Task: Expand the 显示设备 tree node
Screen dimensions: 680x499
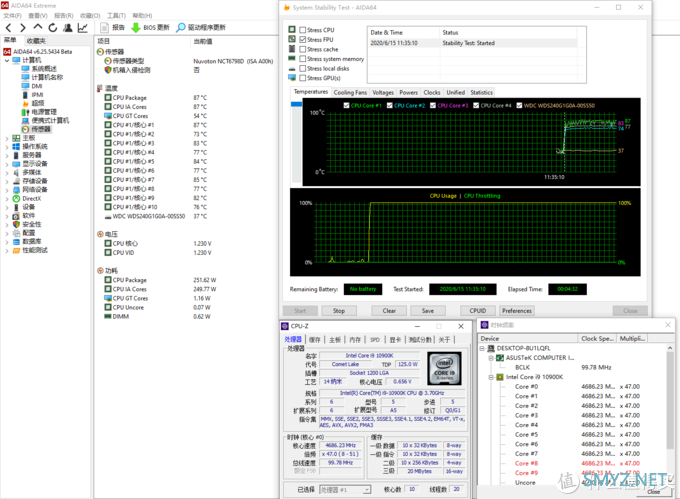Action: [7, 164]
